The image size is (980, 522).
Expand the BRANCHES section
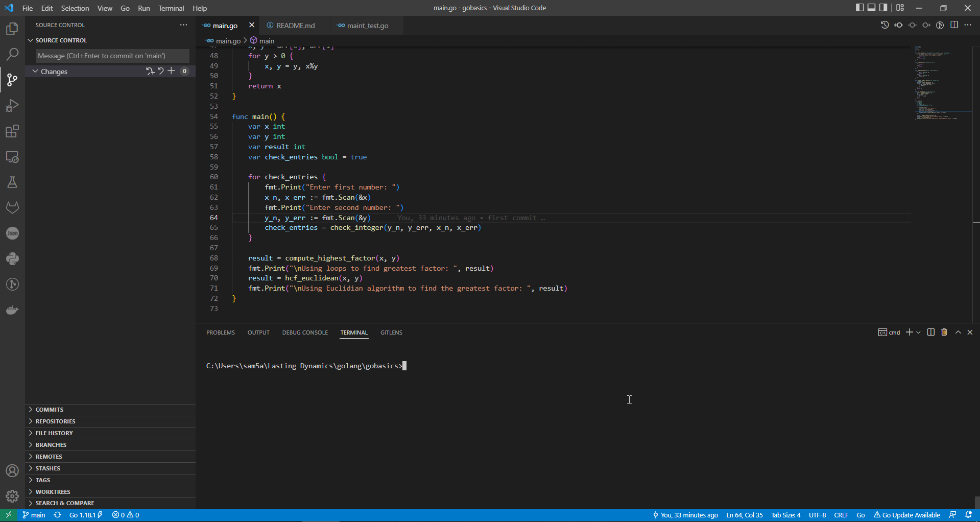(x=51, y=444)
